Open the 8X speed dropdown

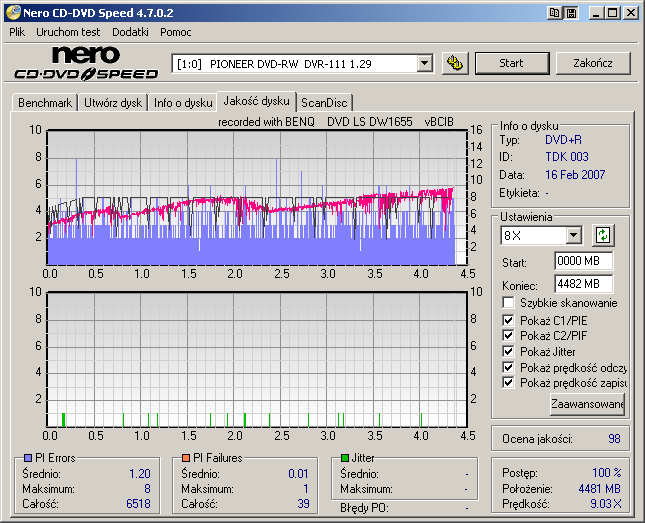click(573, 236)
